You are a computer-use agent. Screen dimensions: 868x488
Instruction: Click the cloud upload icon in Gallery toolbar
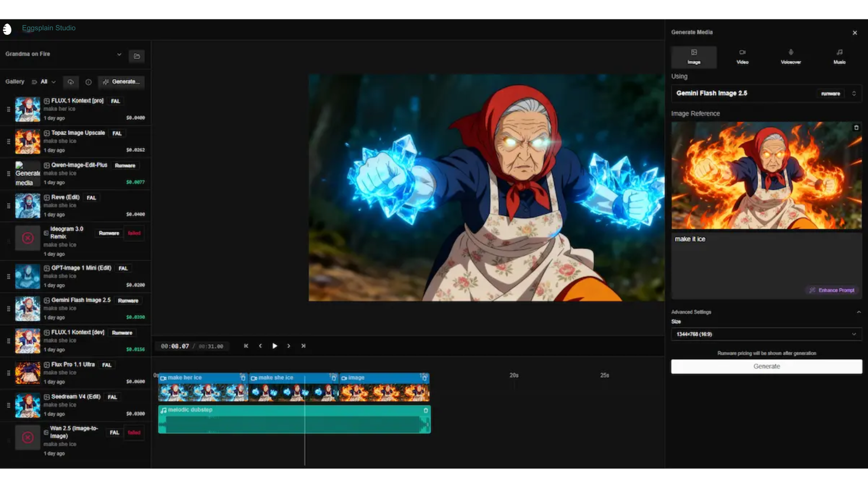[x=71, y=82]
